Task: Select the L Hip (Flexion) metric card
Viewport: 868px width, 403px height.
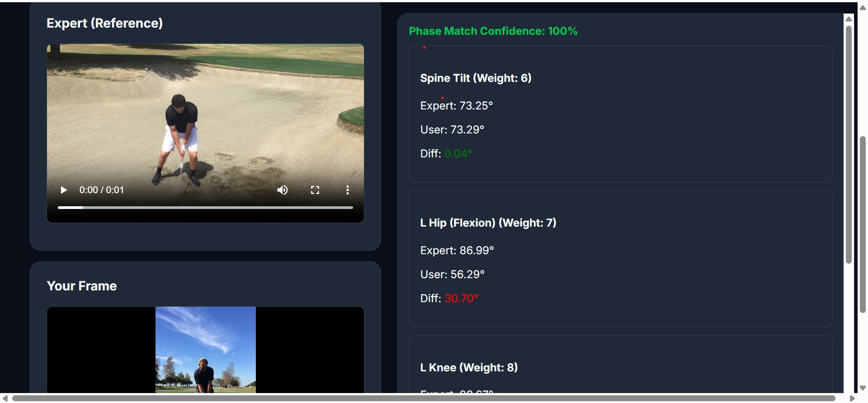Action: (x=620, y=259)
